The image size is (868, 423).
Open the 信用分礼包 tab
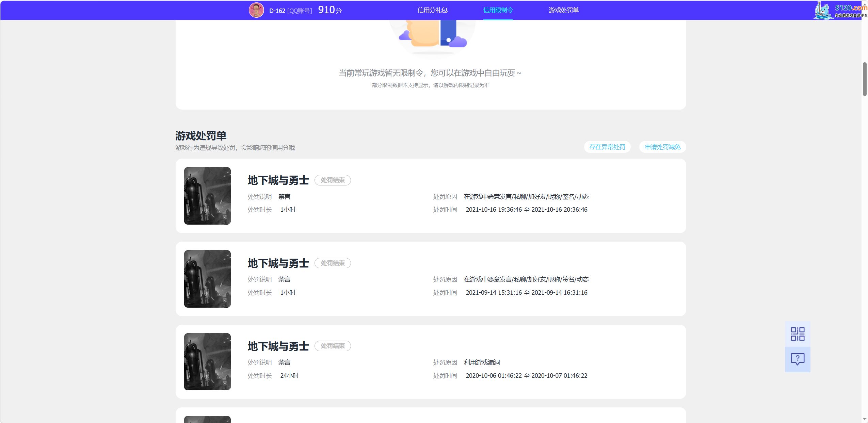[x=432, y=10]
